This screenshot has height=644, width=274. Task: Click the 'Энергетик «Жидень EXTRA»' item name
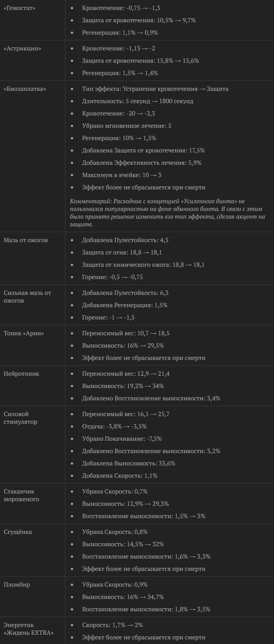coord(28,629)
